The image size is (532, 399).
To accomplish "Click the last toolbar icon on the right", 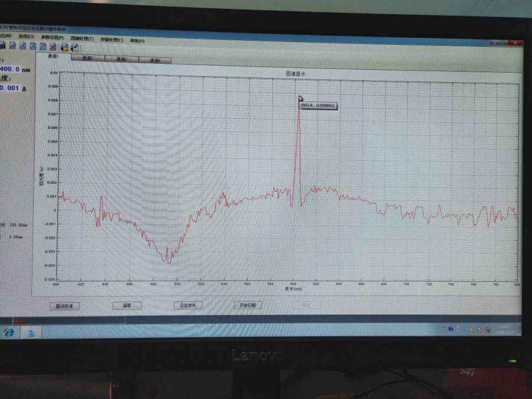I will tap(74, 48).
